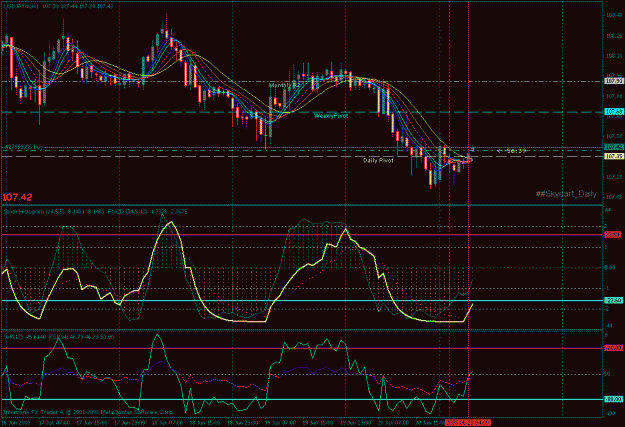This screenshot has width=625, height=427.
Task: Click the cyan -80.00 level tag in the RSI pane
Action: 613,399
